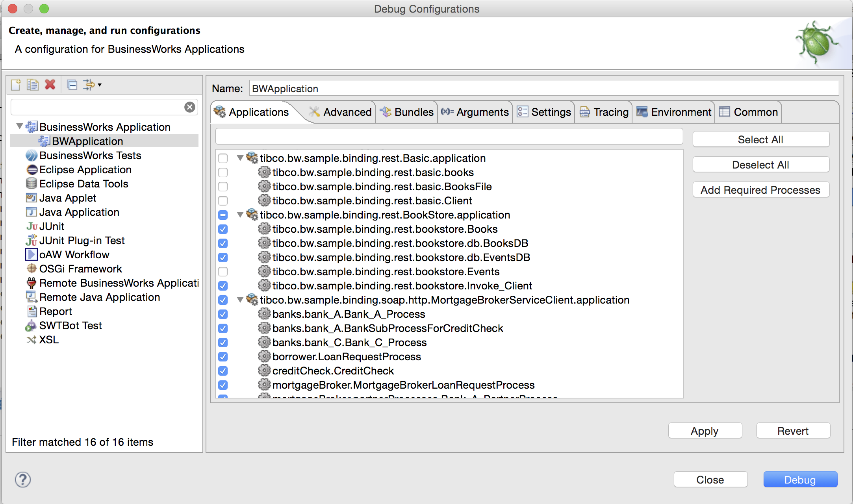Open the Arguments tab

[475, 112]
